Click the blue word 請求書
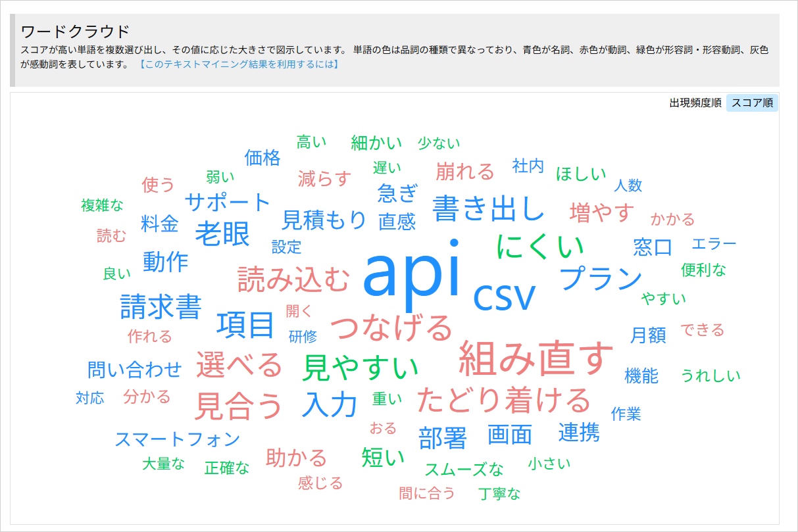This screenshot has height=532, width=798. pyautogui.click(x=161, y=306)
